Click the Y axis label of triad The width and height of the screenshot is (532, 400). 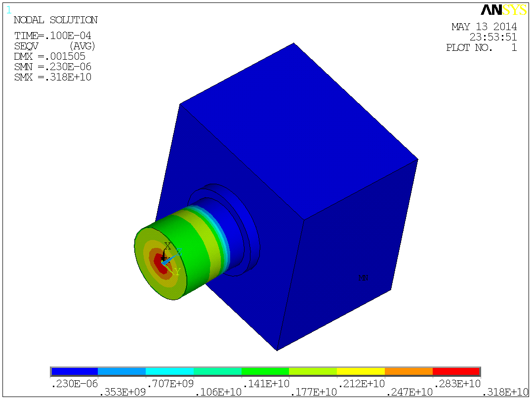click(177, 272)
